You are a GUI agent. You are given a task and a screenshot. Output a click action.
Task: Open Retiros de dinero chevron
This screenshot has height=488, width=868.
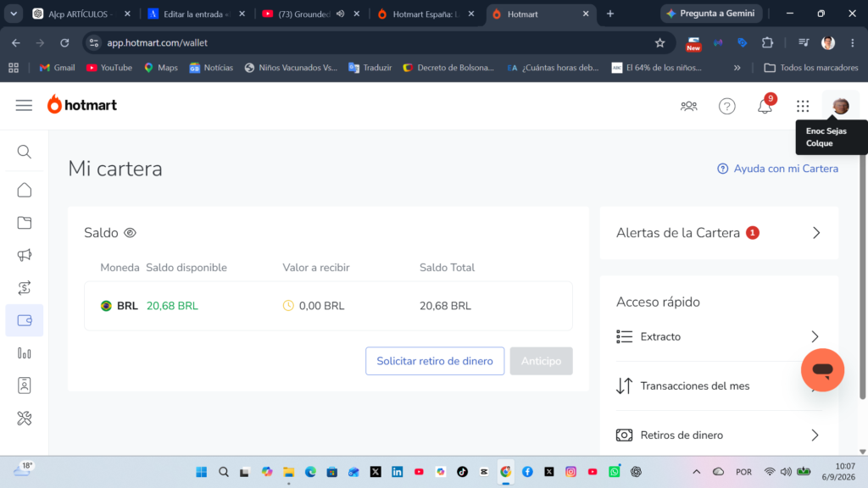pyautogui.click(x=815, y=435)
